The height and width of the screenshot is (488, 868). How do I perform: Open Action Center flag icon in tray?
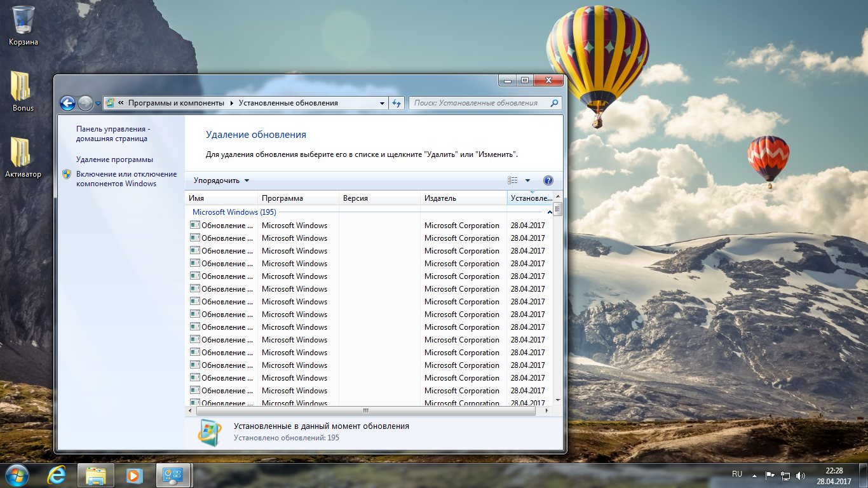pos(770,475)
